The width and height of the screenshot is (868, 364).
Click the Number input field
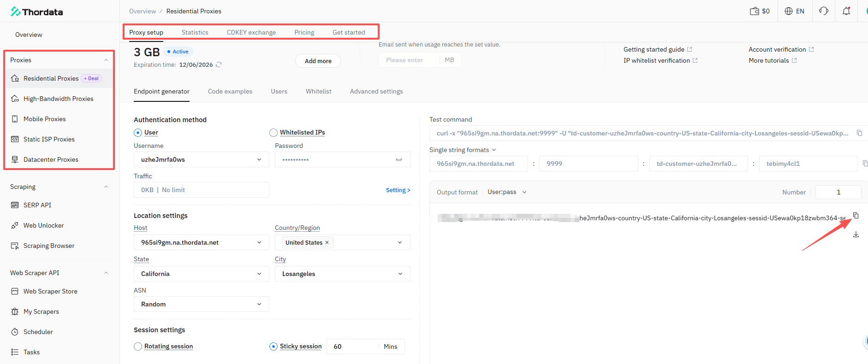[838, 192]
